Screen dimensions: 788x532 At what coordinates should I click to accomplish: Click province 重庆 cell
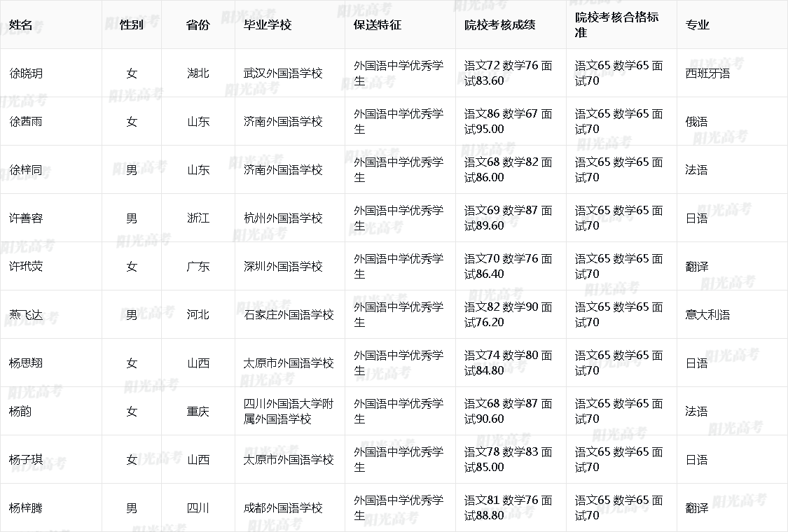click(198, 412)
